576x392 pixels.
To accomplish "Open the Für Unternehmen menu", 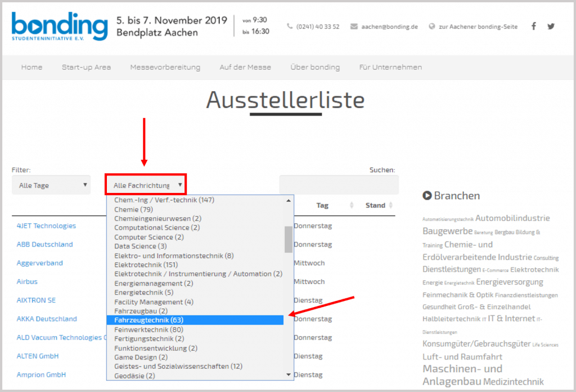I will [x=390, y=67].
